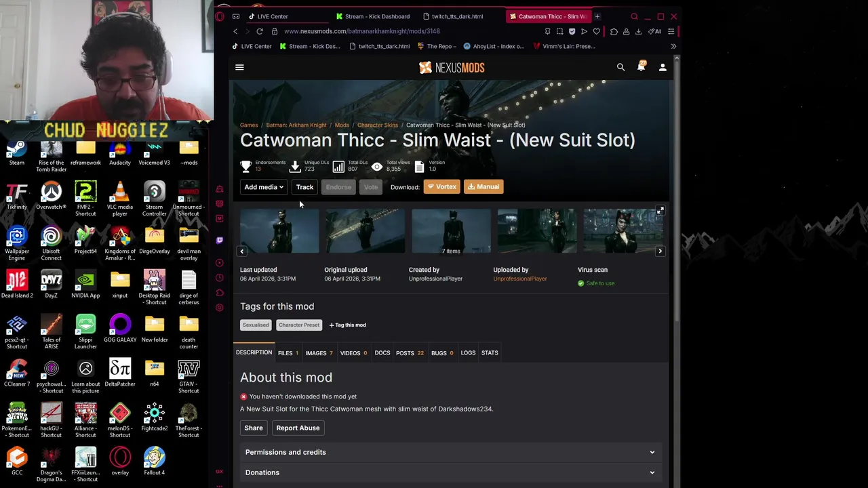This screenshot has height=488, width=868.
Task: Click the Manual download button
Action: point(484,187)
